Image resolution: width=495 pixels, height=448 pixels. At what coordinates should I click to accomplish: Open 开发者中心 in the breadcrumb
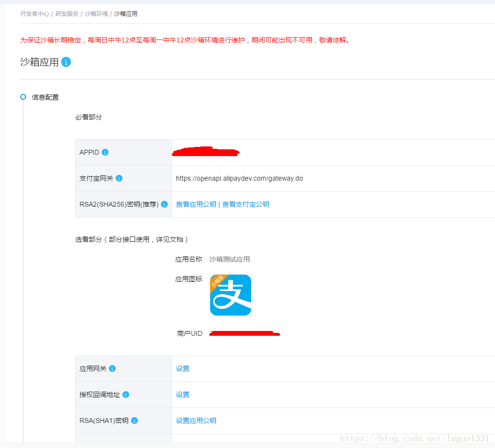[x=35, y=14]
